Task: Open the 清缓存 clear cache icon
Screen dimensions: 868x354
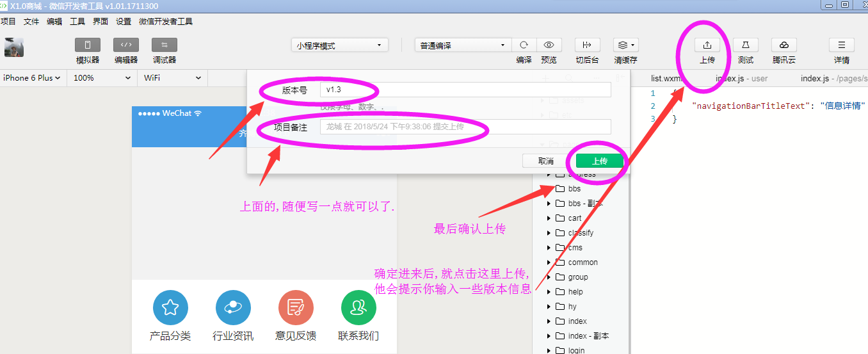Action: pyautogui.click(x=625, y=45)
